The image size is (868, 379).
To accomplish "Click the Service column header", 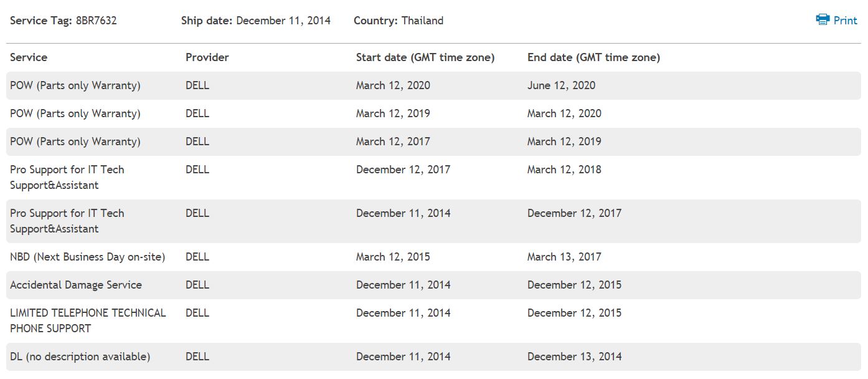I will point(29,57).
